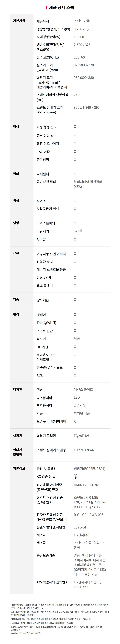Select the 기본사양 section header
Image resolution: width=120 pixels, height=644 pixels.
(19, 21)
